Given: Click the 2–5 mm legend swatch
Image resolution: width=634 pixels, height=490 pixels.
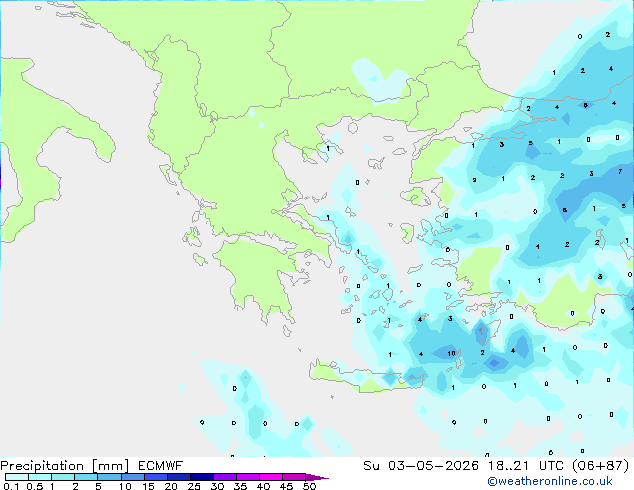Looking at the screenshot, I should pos(86,477).
